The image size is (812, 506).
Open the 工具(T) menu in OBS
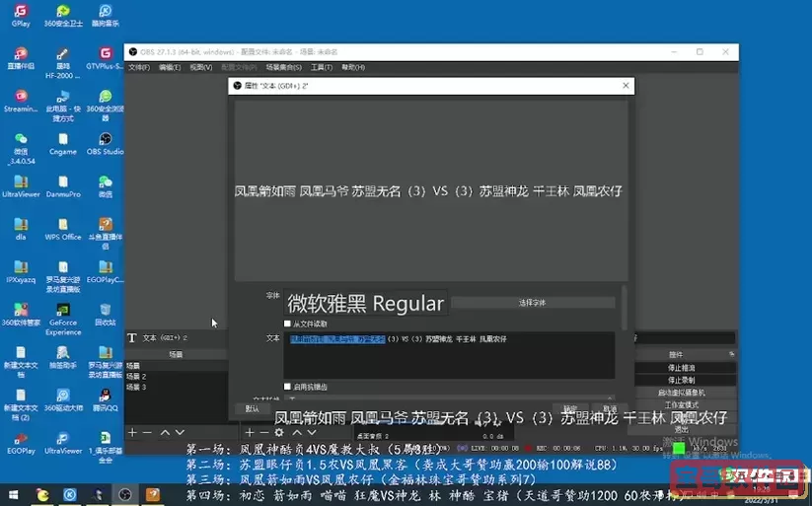322,67
